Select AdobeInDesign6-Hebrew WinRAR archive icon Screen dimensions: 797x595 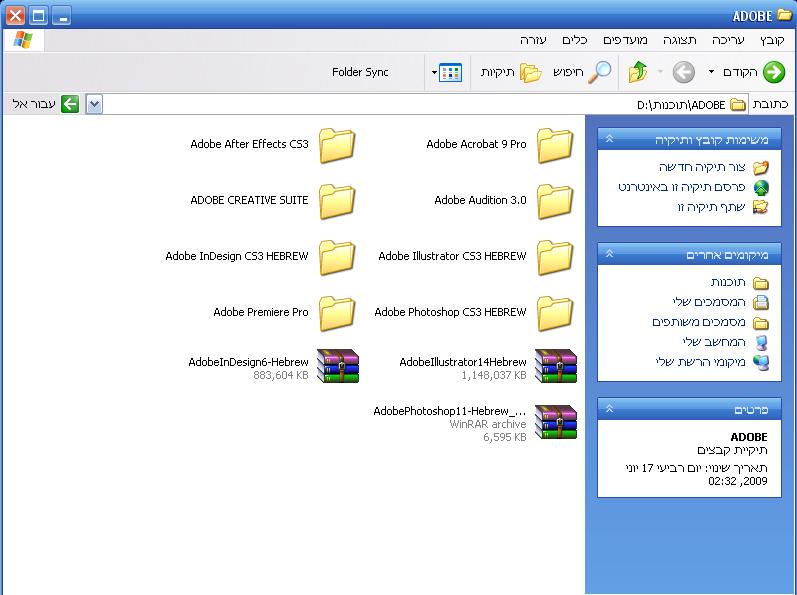click(338, 366)
